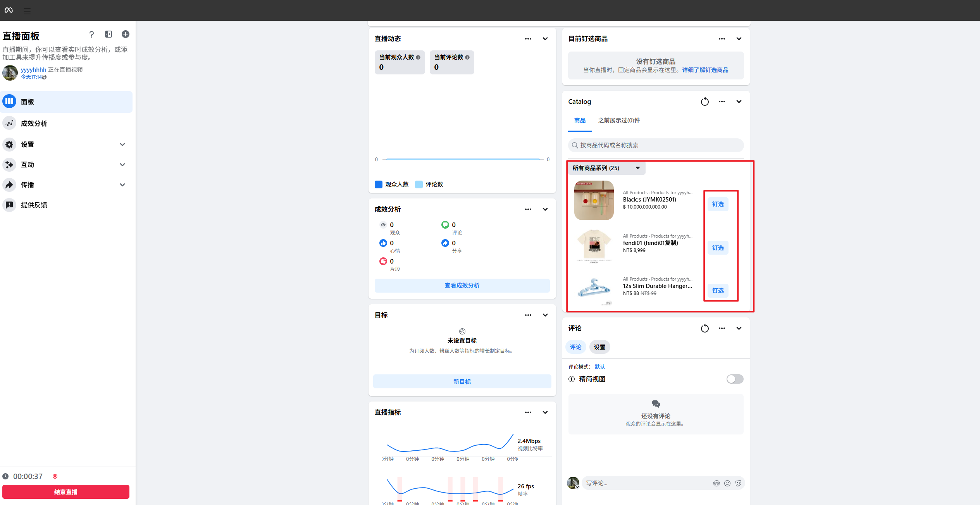
Task: Open more options for 直播动态 panel
Action: click(x=528, y=39)
